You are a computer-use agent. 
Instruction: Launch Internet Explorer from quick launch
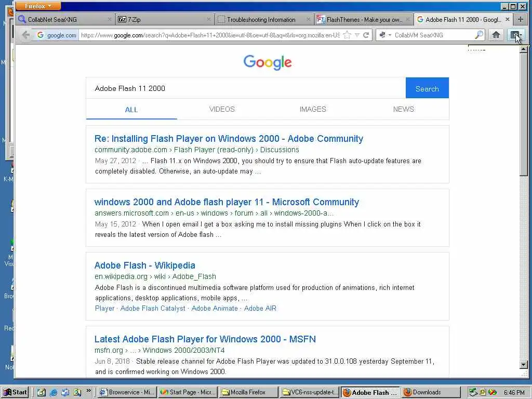pyautogui.click(x=54, y=392)
